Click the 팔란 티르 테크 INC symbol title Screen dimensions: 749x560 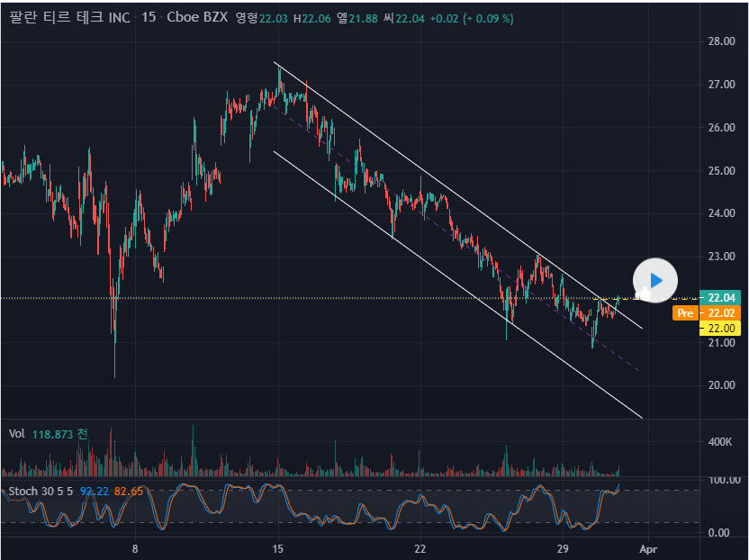click(x=69, y=19)
